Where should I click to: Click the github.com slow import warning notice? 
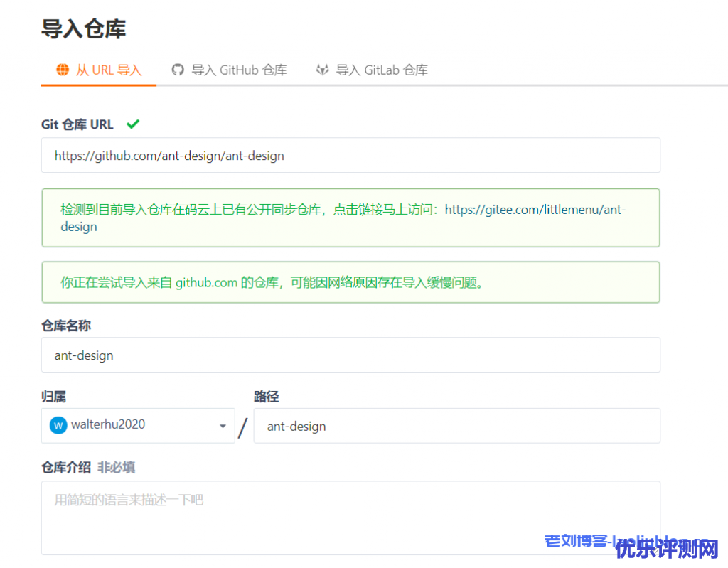[x=350, y=282]
